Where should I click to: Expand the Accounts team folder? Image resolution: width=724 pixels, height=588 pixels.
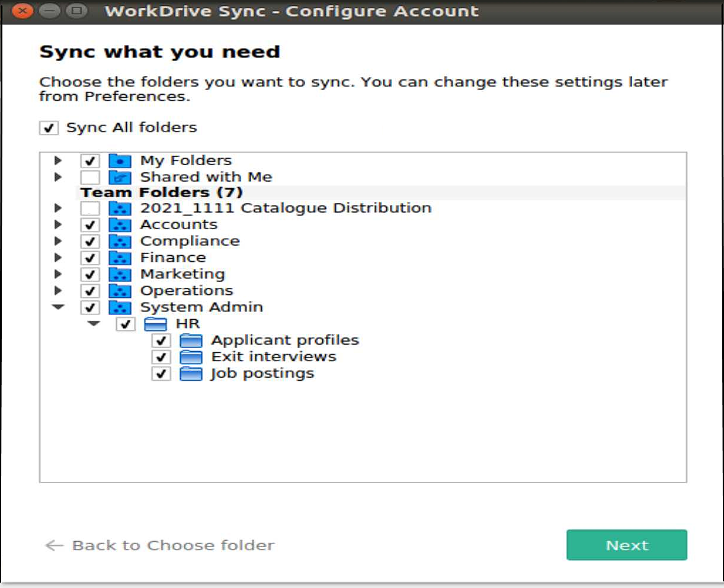58,225
